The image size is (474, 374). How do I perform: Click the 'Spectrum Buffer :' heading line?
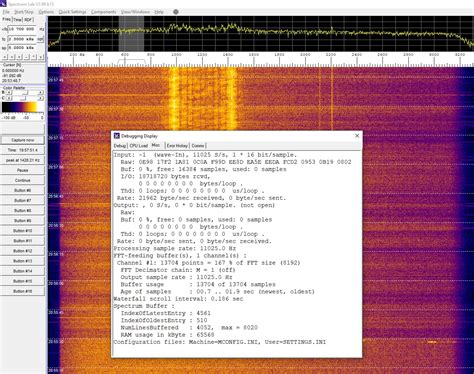click(144, 306)
